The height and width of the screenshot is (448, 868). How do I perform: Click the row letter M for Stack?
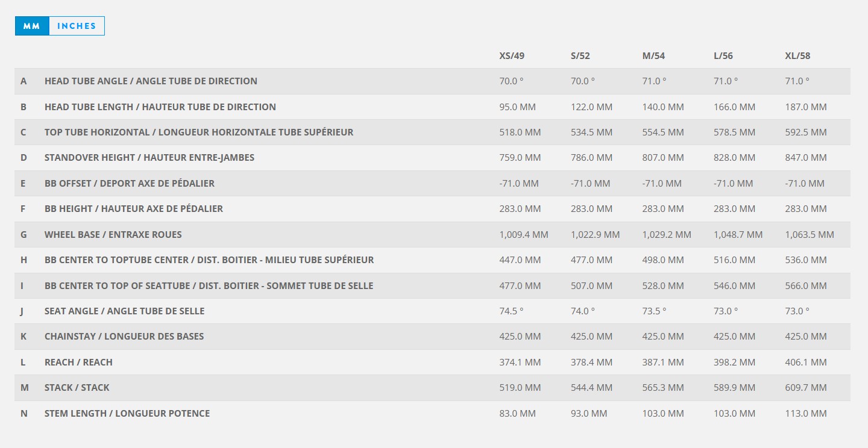[x=25, y=388]
